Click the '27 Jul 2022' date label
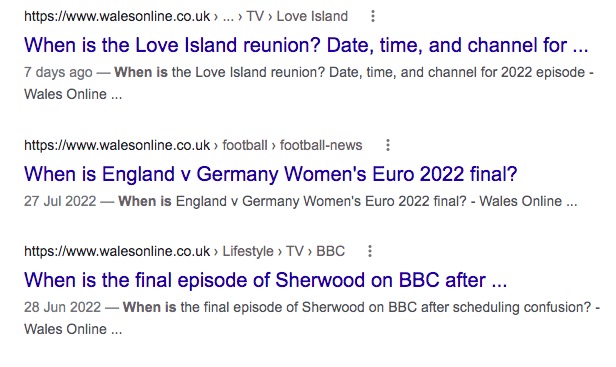The image size is (616, 367). coord(60,201)
